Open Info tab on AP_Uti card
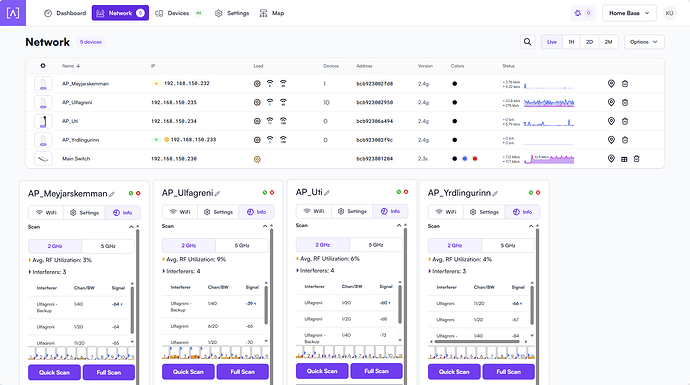690x385 pixels. (x=390, y=211)
